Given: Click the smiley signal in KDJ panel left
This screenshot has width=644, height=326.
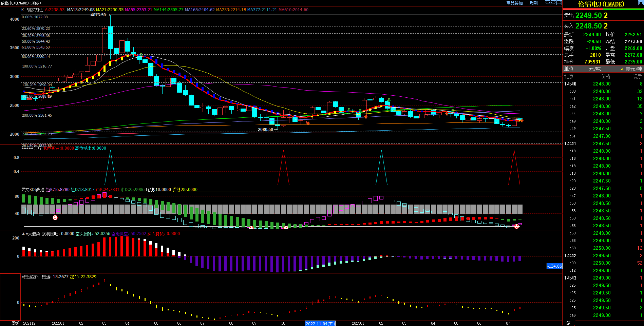Looking at the screenshot, I should tap(55, 217).
